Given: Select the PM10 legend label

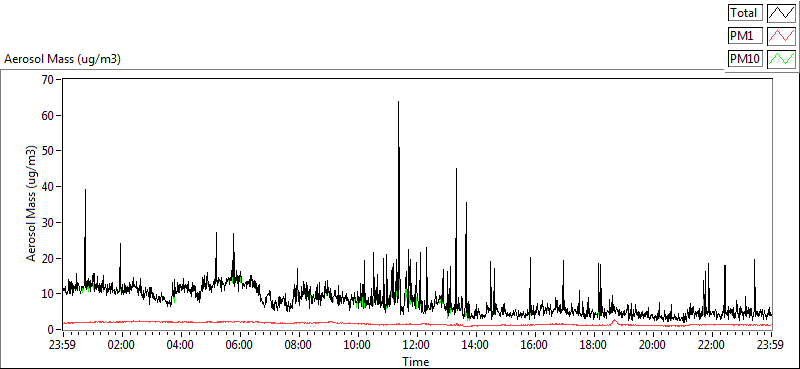Looking at the screenshot, I should (745, 59).
